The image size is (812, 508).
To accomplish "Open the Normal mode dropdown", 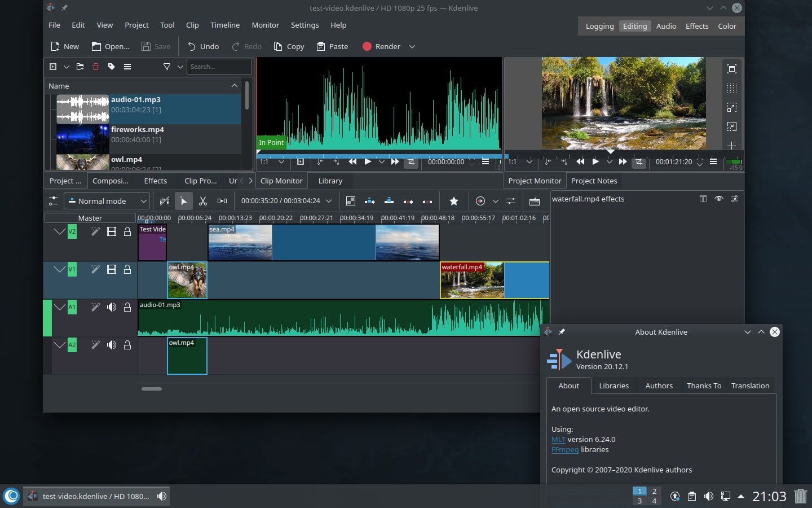I will [107, 201].
